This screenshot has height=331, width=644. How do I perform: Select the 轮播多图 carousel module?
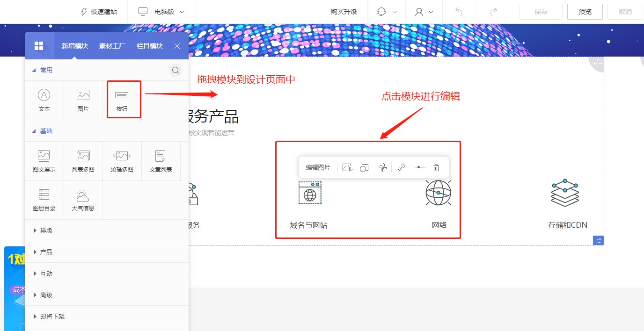click(122, 161)
